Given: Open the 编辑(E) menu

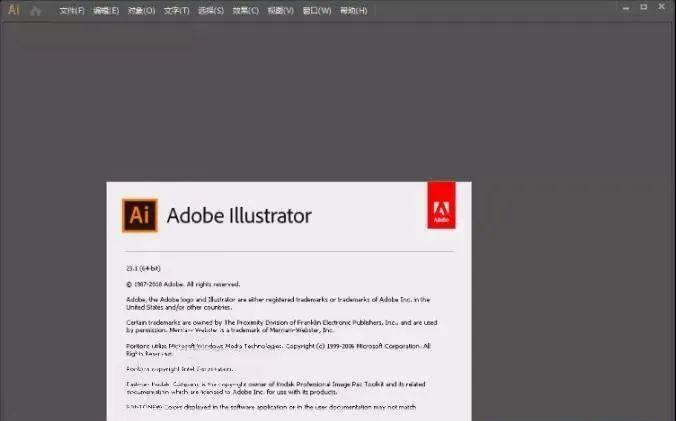Looking at the screenshot, I should pyautogui.click(x=106, y=11).
